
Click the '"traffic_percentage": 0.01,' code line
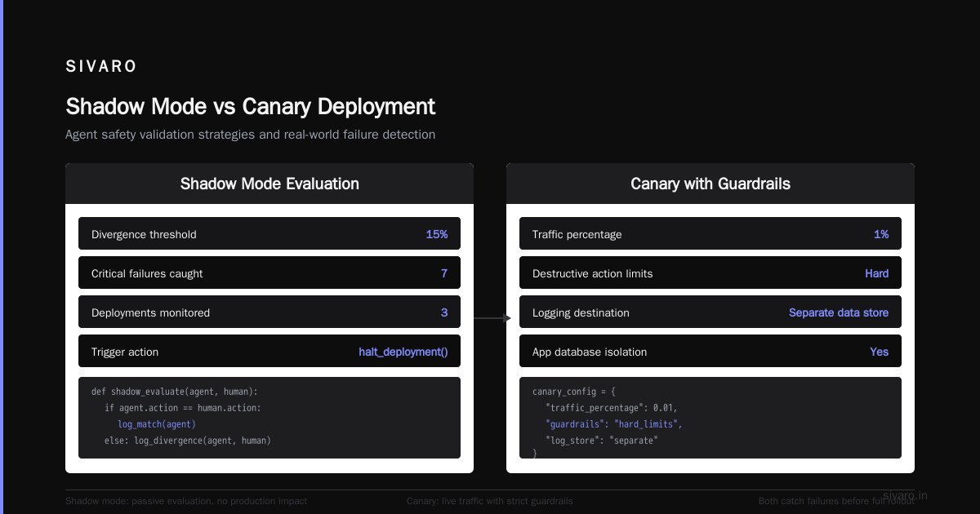click(x=612, y=408)
